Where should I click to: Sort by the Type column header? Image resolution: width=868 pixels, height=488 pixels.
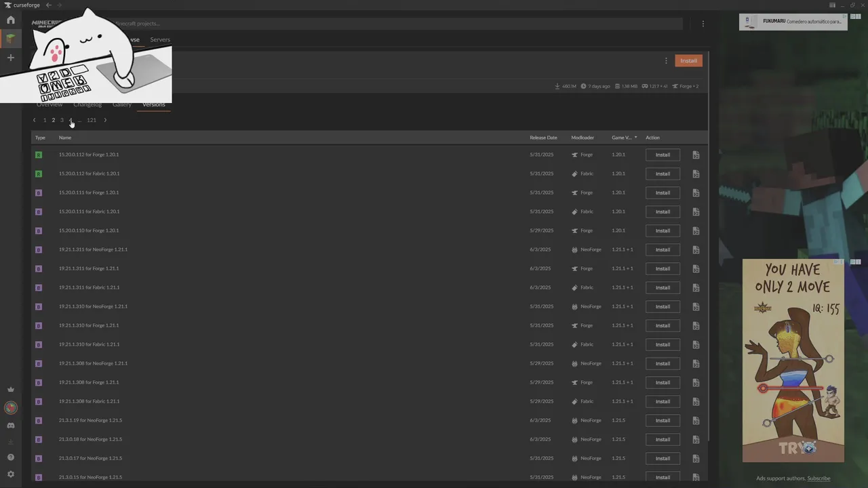pyautogui.click(x=40, y=138)
